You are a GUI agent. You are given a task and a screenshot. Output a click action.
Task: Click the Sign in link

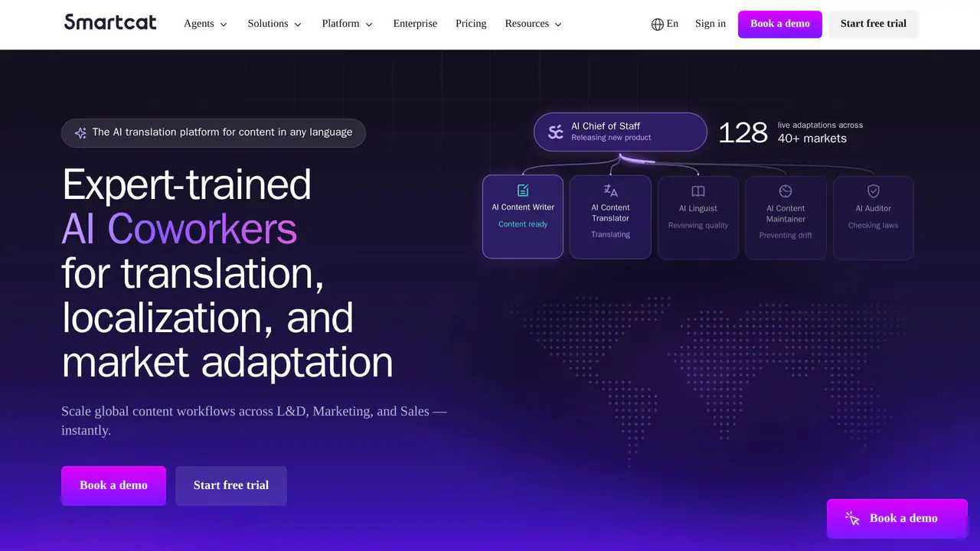coord(710,24)
